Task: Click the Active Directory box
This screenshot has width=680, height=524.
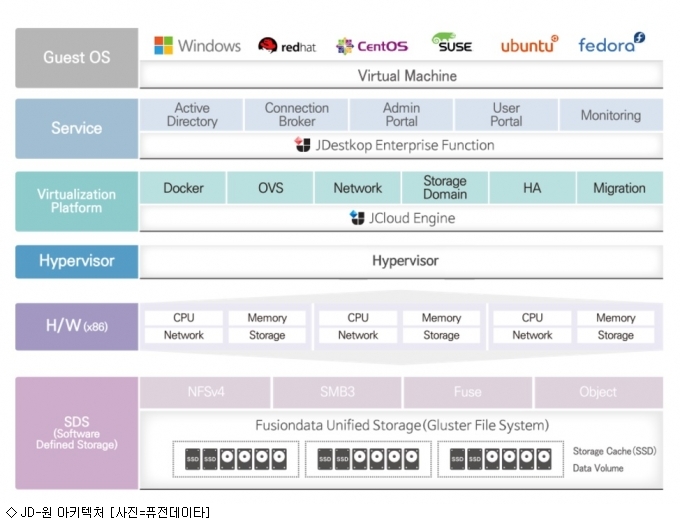Action: [x=191, y=115]
